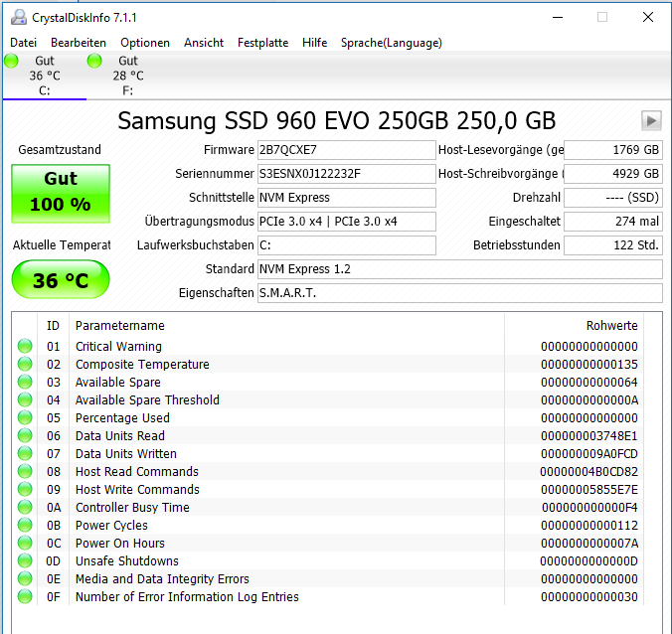Open the Datei menu
Viewport: 672px width, 634px height.
point(23,43)
